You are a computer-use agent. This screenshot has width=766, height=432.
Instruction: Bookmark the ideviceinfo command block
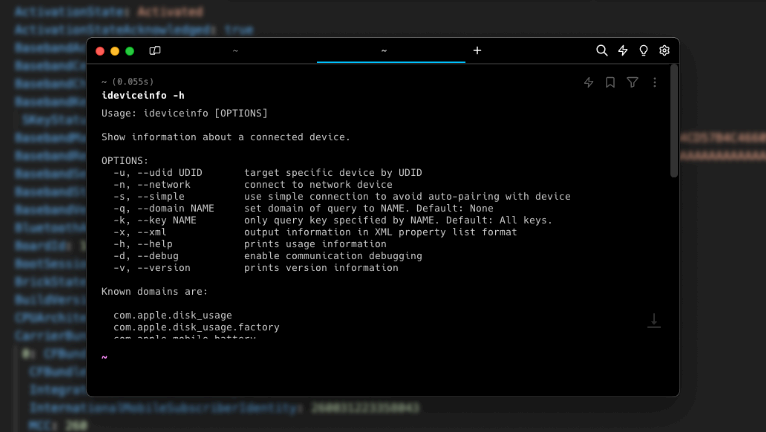[610, 82]
